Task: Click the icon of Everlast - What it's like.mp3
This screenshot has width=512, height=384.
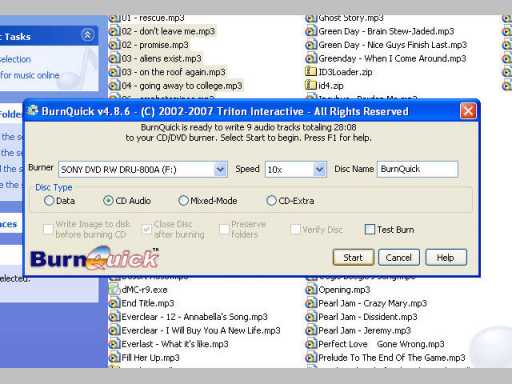Action: (114, 344)
